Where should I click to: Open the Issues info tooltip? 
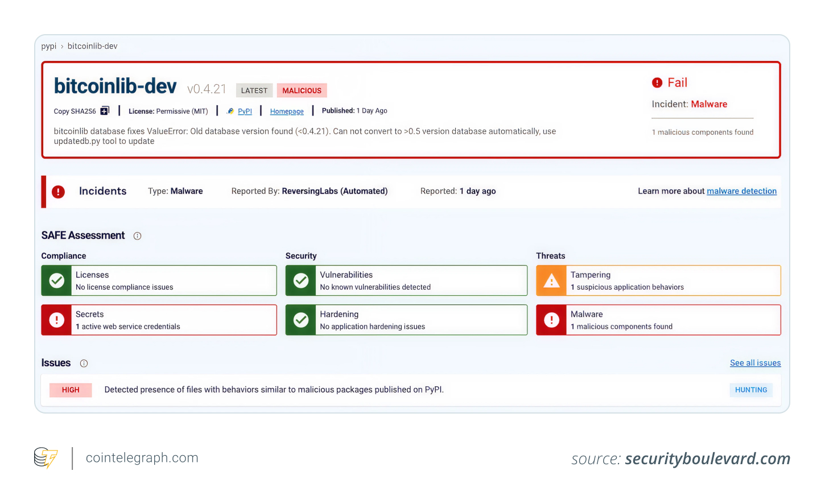point(84,363)
